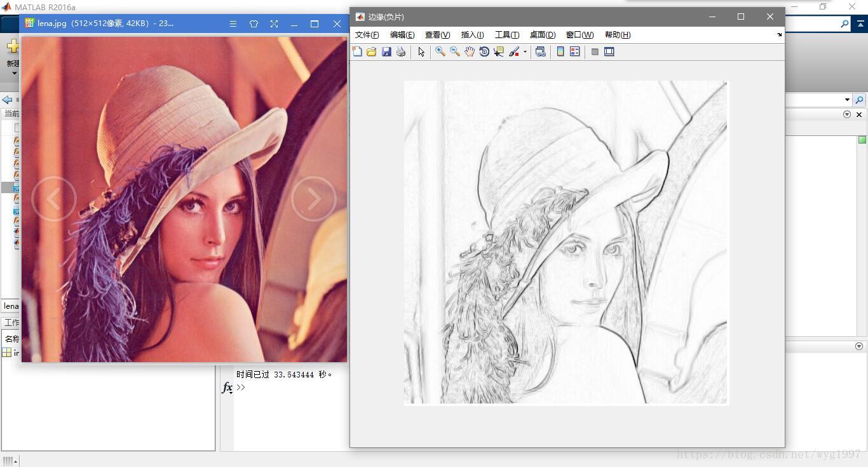
Task: Go to previous image with left arrow
Action: click(x=54, y=199)
